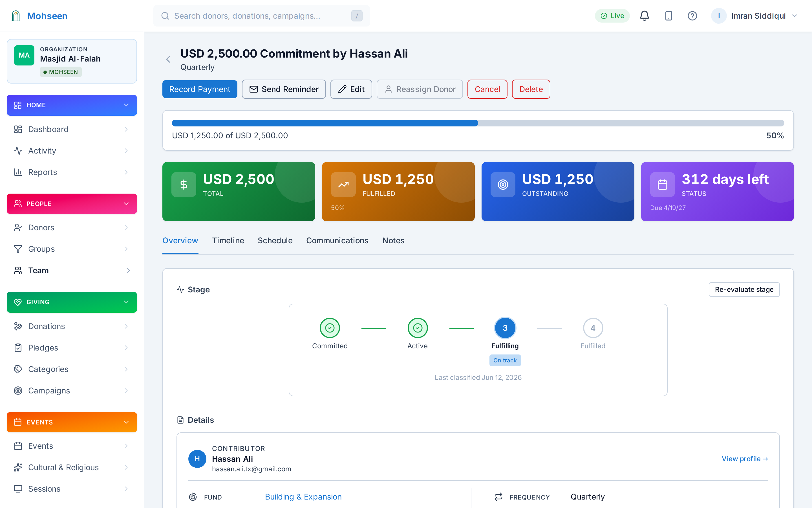The width and height of the screenshot is (812, 508).
Task: Expand the Team row chevron
Action: point(128,270)
